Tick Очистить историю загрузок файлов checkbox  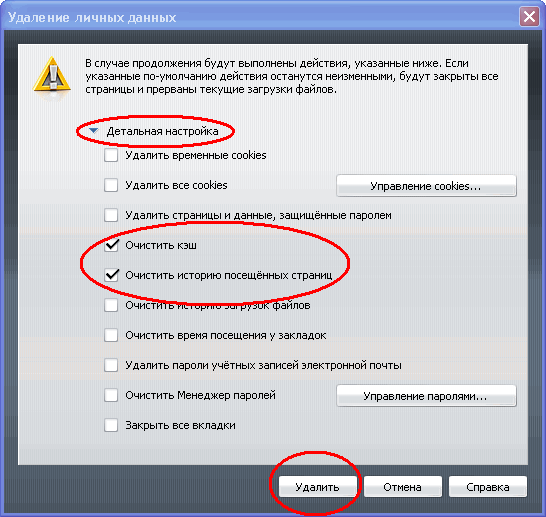click(x=111, y=305)
